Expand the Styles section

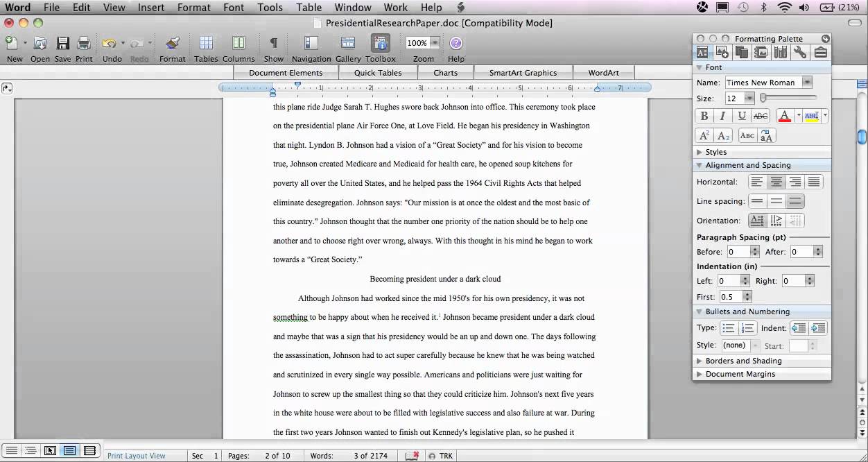click(x=700, y=152)
